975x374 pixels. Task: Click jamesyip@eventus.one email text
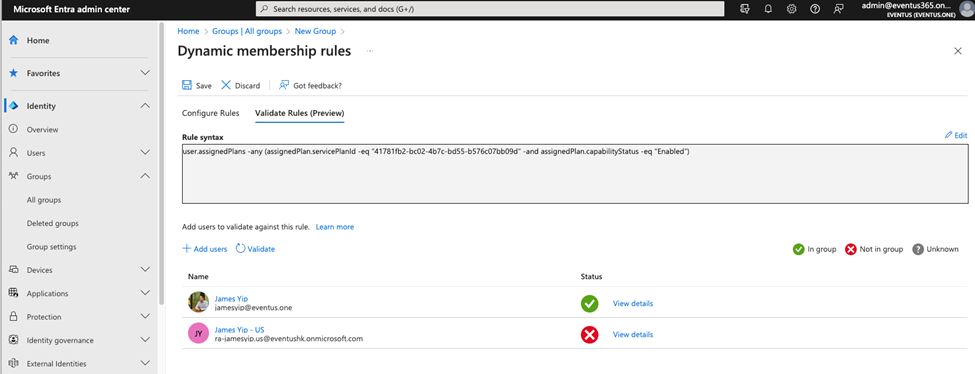click(x=253, y=307)
